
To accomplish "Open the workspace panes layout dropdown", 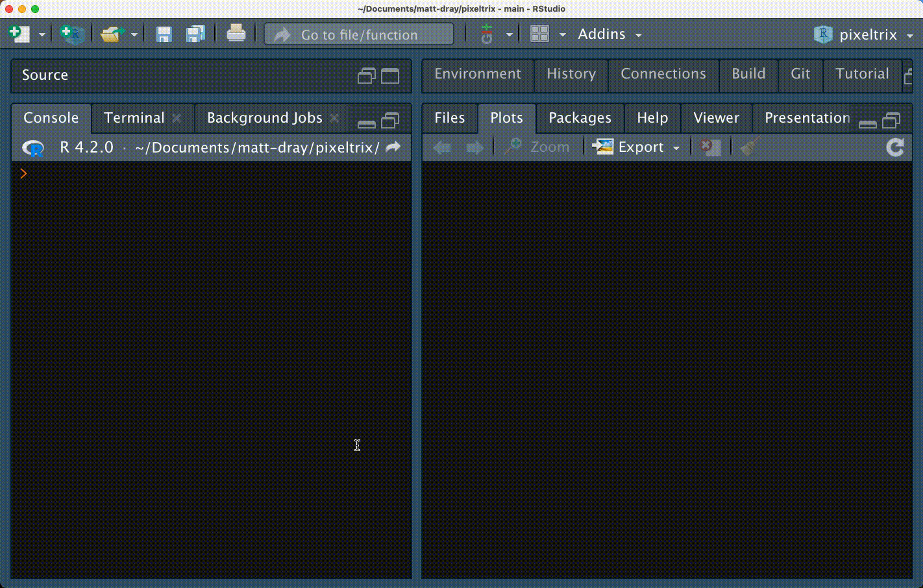I will tap(562, 33).
